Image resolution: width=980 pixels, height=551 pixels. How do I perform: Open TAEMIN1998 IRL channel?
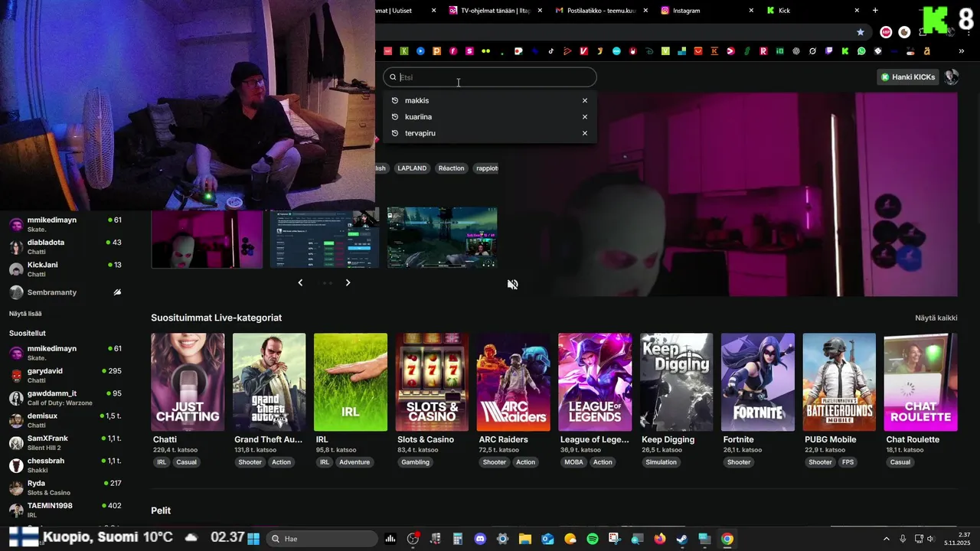65,510
